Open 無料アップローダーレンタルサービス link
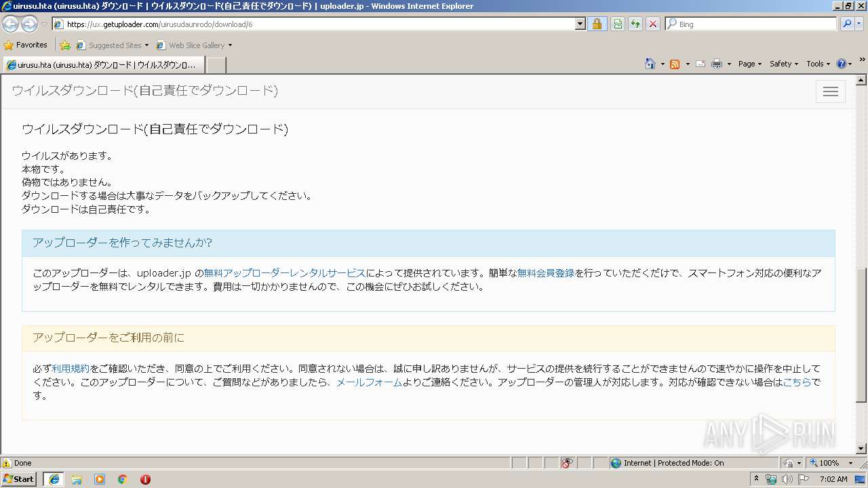 coord(285,273)
